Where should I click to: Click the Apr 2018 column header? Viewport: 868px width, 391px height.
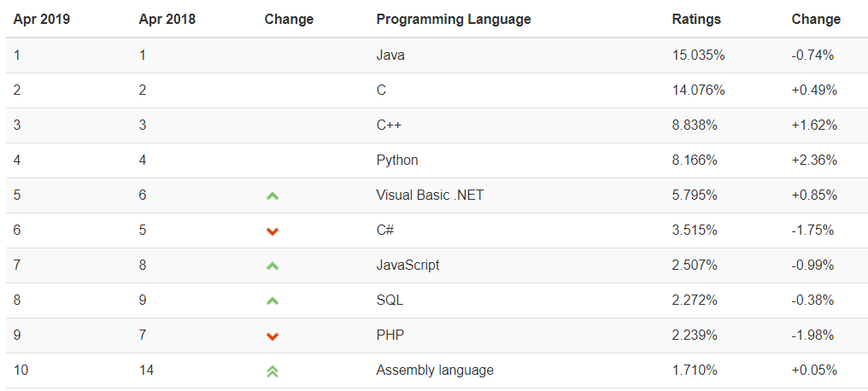pos(167,20)
